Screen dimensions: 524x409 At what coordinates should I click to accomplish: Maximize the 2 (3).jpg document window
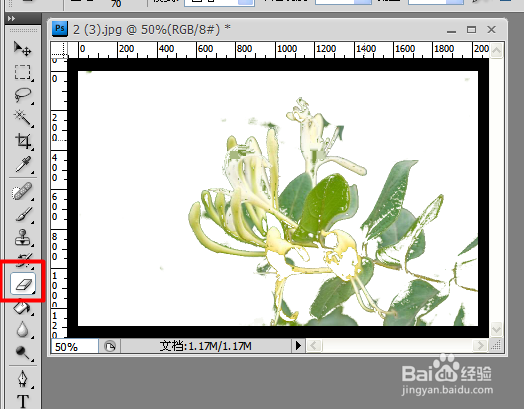coord(472,30)
